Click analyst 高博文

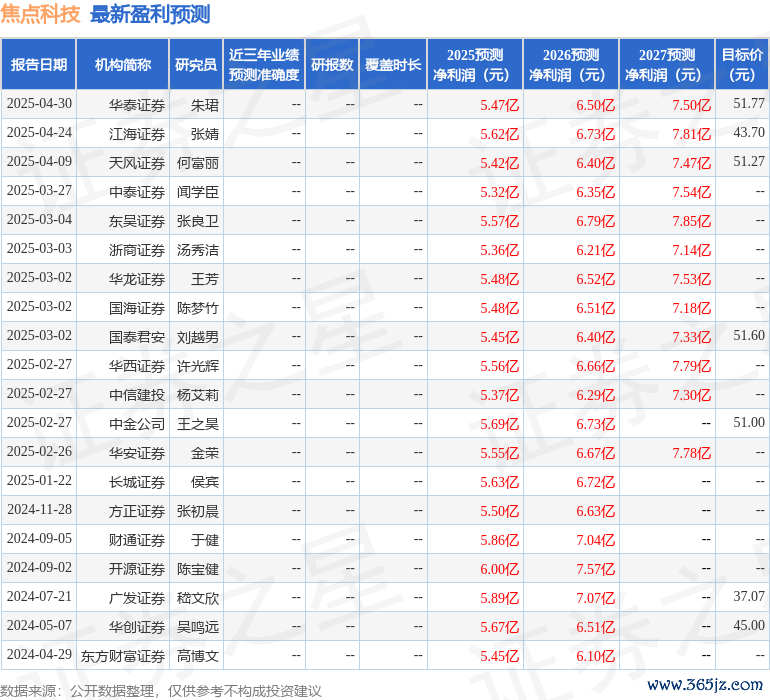click(198, 656)
